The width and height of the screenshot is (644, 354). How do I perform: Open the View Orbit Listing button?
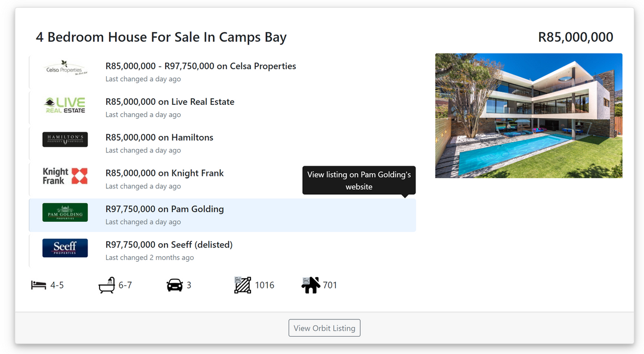click(324, 328)
